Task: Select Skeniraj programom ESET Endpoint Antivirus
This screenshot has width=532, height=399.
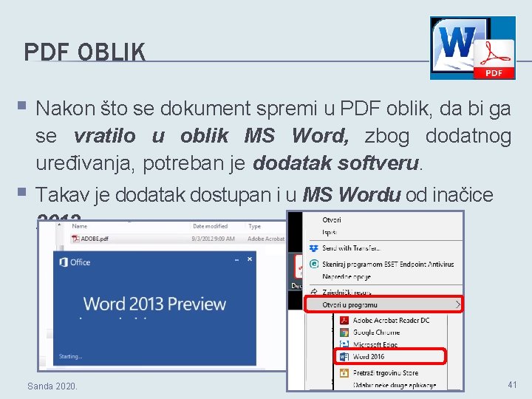Action: click(388, 264)
